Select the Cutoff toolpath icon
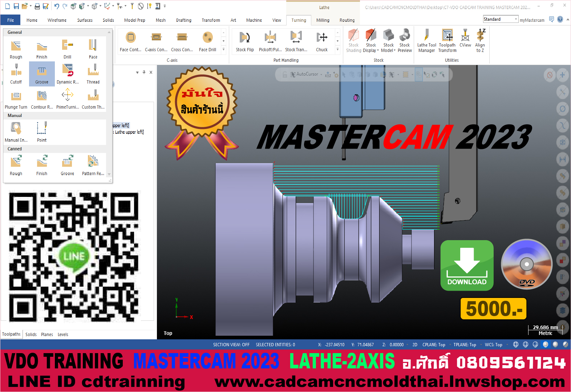Screen dimensions: 571x392 click(x=16, y=74)
